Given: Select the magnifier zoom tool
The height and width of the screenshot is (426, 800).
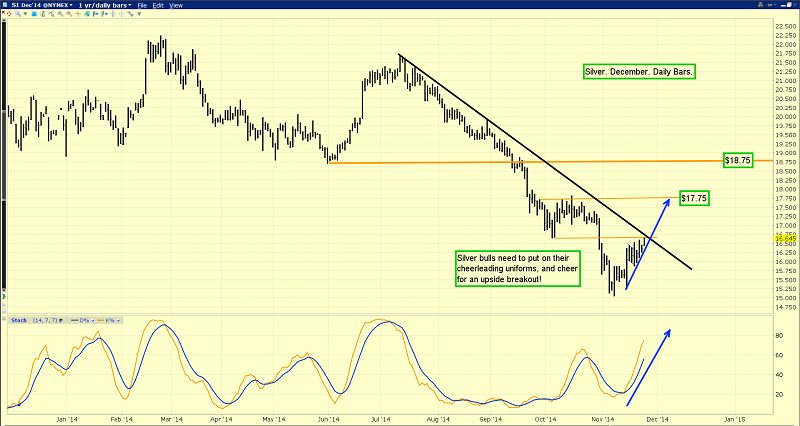Looking at the screenshot, I should pos(18,14).
